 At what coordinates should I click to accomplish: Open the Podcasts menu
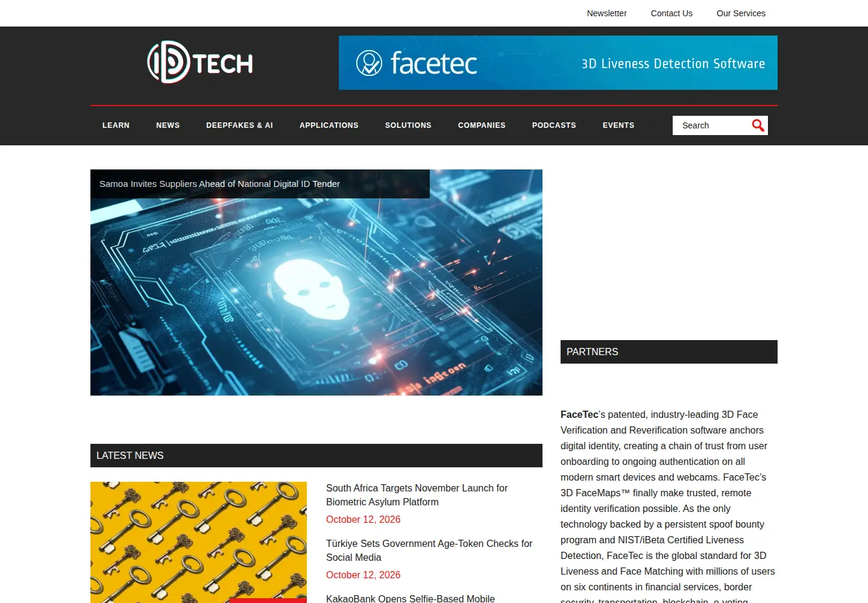(x=554, y=125)
